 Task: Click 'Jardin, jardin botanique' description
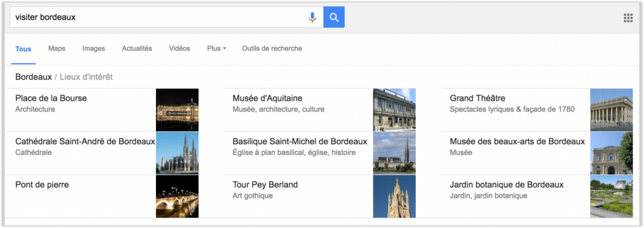[x=488, y=196]
